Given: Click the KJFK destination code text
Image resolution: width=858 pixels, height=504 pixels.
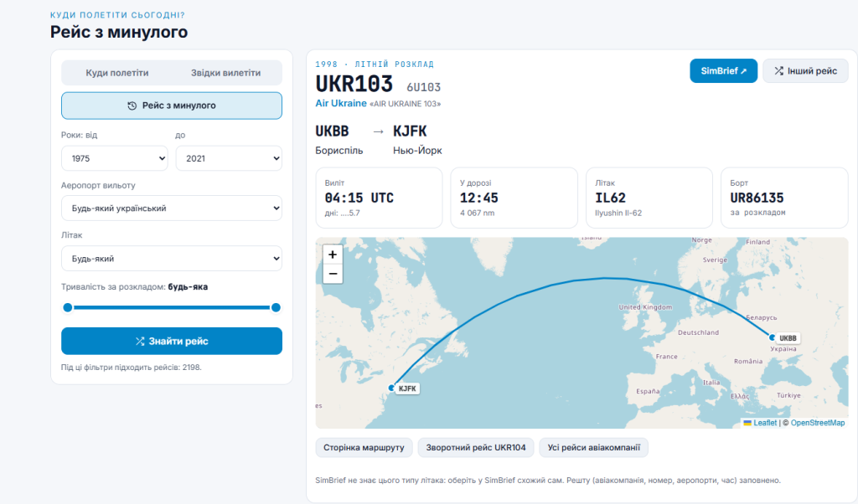Looking at the screenshot, I should point(410,131).
